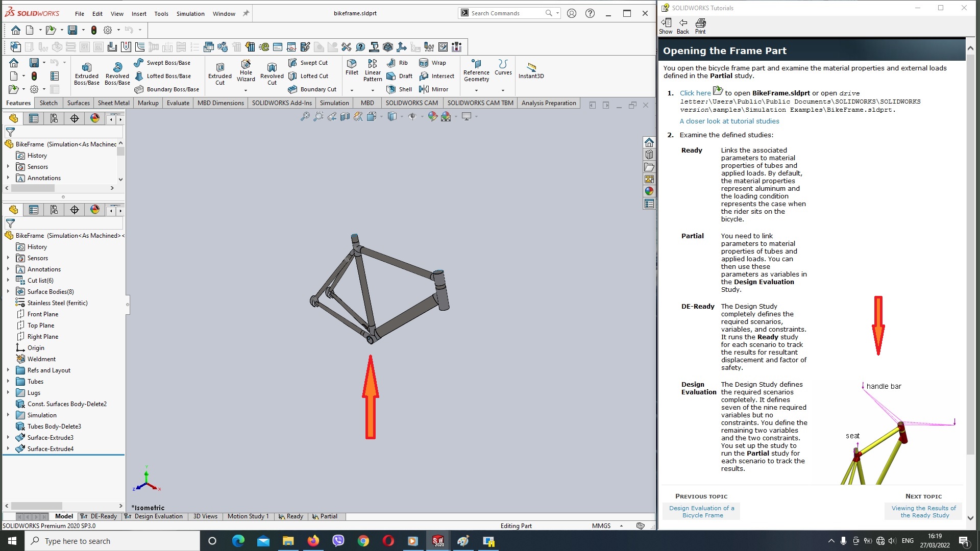Click the Print icon in Tutorials window
Image resolution: width=980 pixels, height=551 pixels.
click(700, 26)
